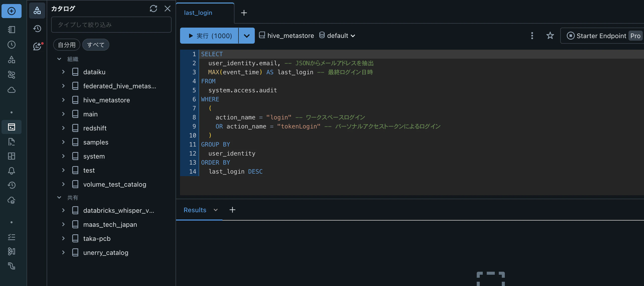This screenshot has height=286, width=644.
Task: Open the Data Ingestion icon in sidebar
Action: pos(12,251)
